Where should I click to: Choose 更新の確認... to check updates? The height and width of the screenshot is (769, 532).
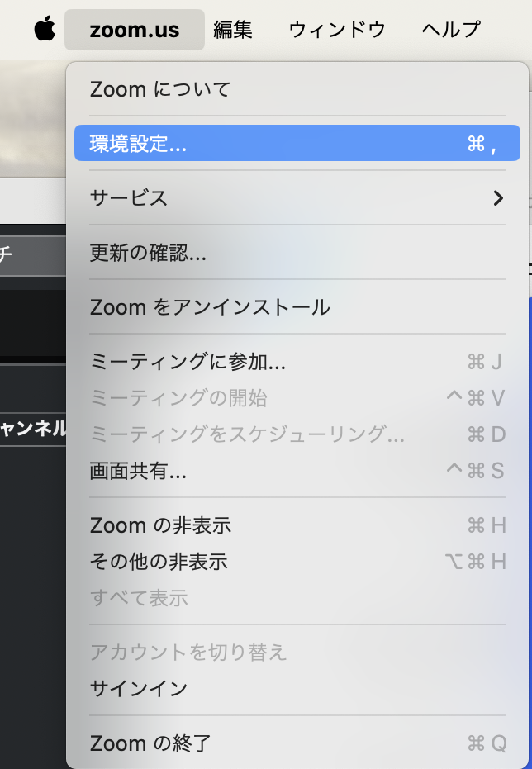(148, 253)
